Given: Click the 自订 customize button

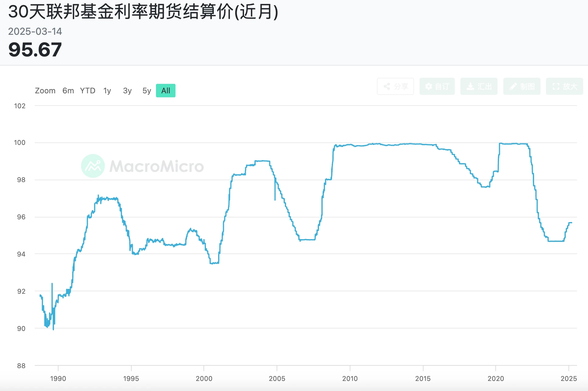Looking at the screenshot, I should pyautogui.click(x=437, y=86).
